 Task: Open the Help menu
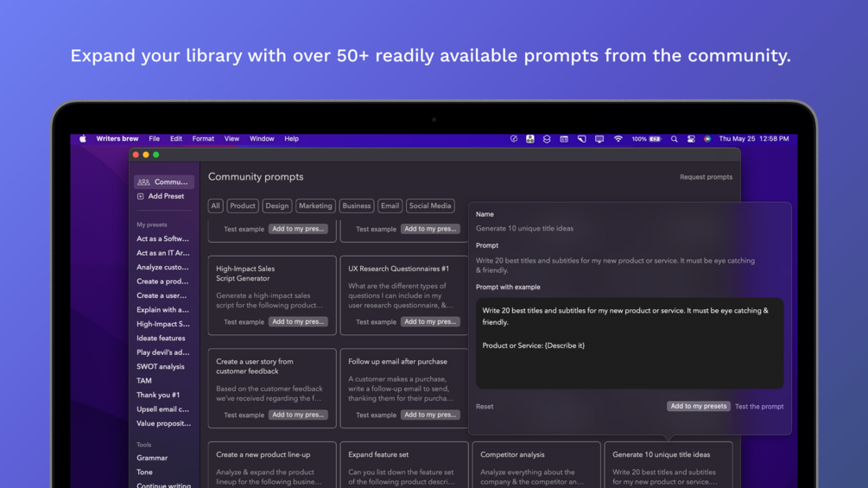292,139
